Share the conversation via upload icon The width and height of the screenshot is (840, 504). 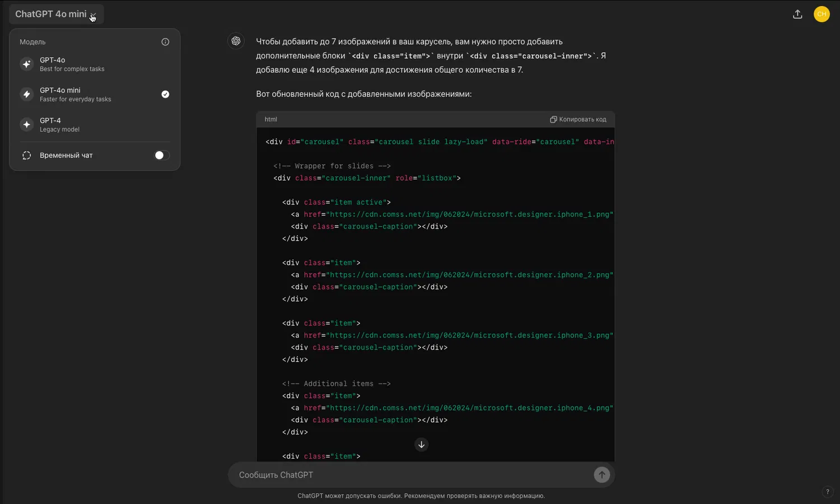[797, 15]
